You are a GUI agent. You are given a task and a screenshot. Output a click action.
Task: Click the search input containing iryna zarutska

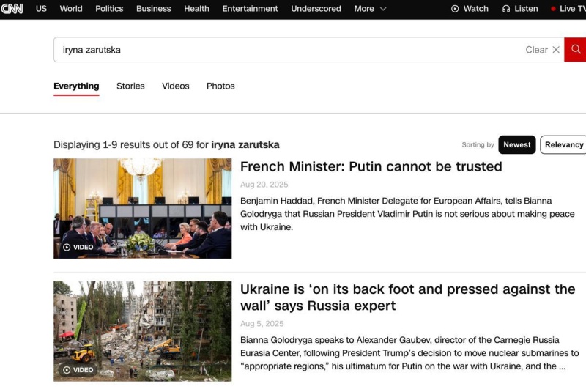coord(286,50)
